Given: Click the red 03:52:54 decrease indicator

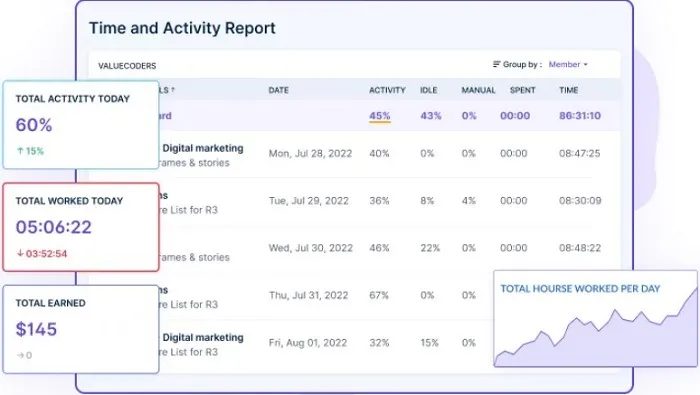Looking at the screenshot, I should (42, 254).
